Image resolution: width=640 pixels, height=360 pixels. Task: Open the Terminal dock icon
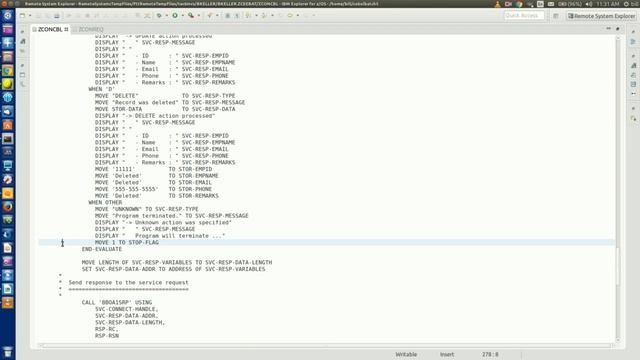click(x=8, y=139)
